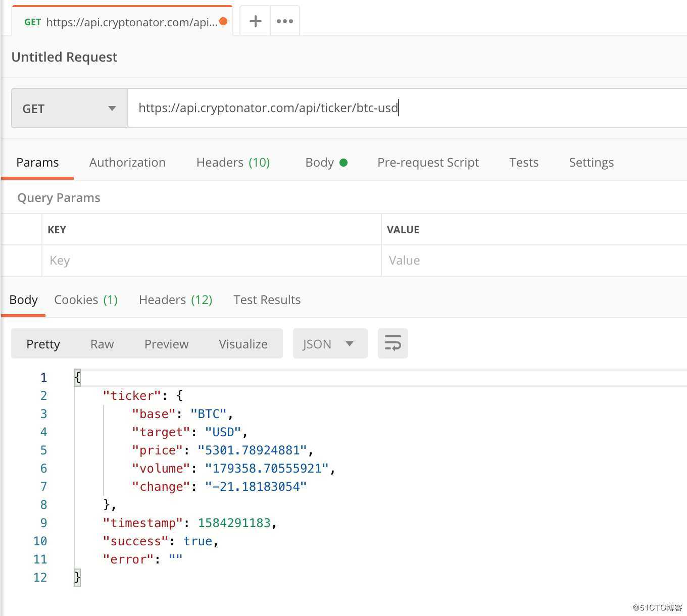Image resolution: width=687 pixels, height=616 pixels.
Task: Switch response to Visualize view
Action: click(x=243, y=344)
